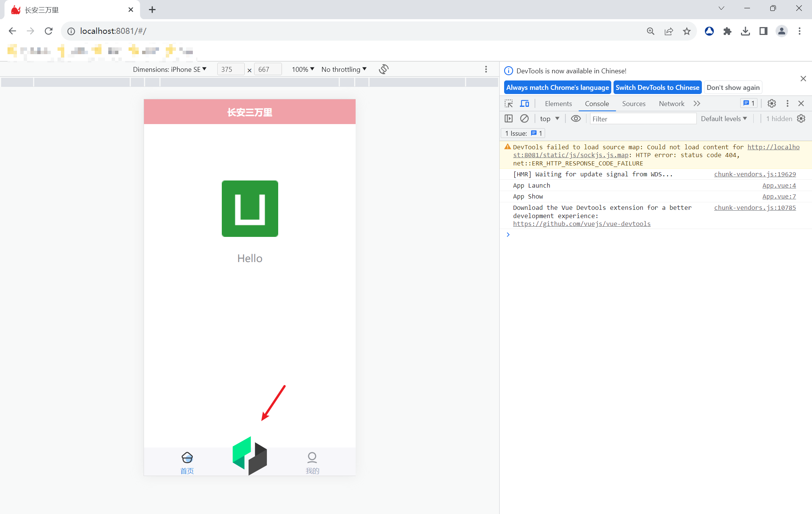Click Switch DevTools to Chinese button
812x514 pixels.
click(657, 87)
